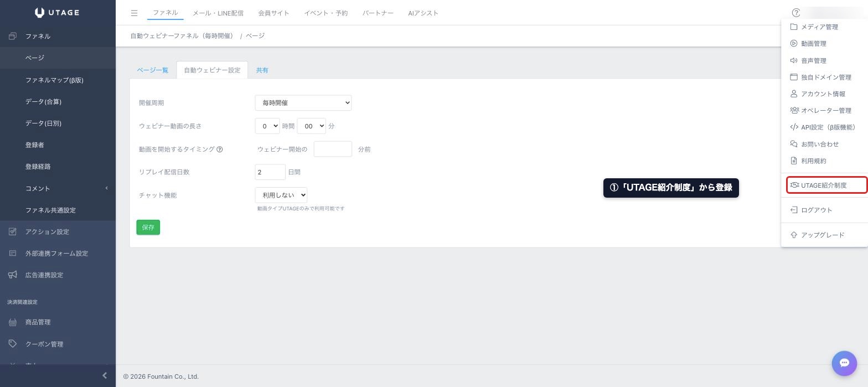
Task: Open the webinar length minutes dropdown
Action: pyautogui.click(x=311, y=126)
